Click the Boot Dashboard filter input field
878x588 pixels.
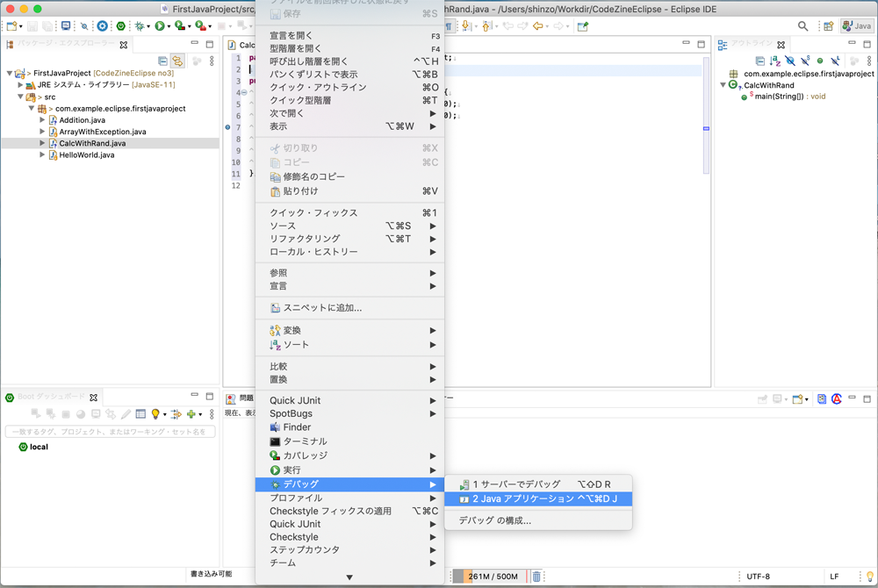point(111,432)
